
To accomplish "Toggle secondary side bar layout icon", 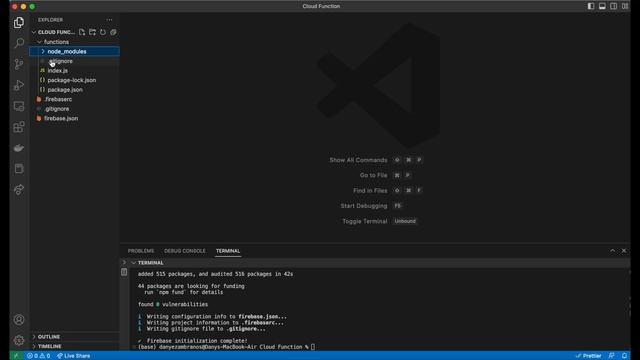I will click(x=613, y=6).
